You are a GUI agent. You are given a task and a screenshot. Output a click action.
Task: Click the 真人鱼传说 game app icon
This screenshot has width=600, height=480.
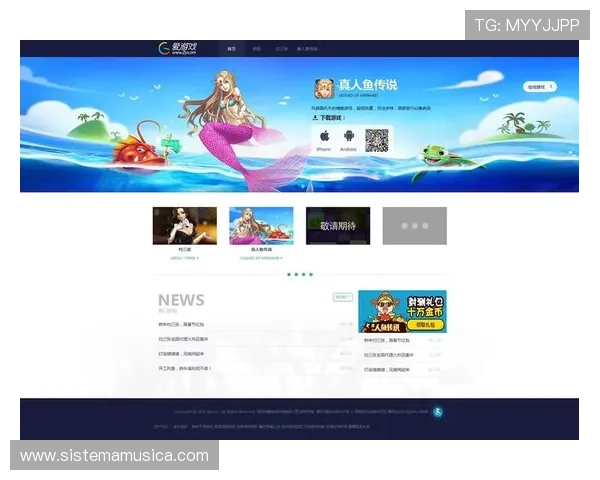tap(324, 87)
